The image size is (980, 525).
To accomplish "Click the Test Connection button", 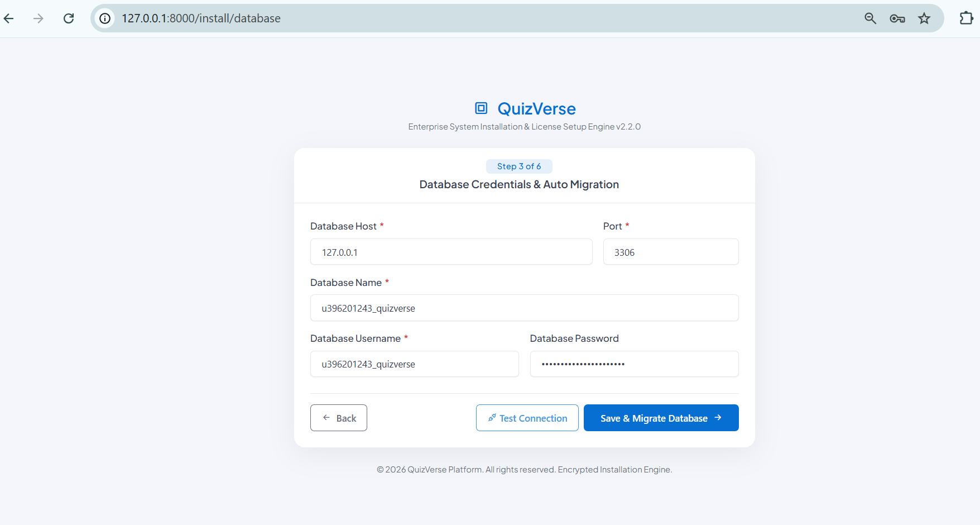I will (x=527, y=418).
